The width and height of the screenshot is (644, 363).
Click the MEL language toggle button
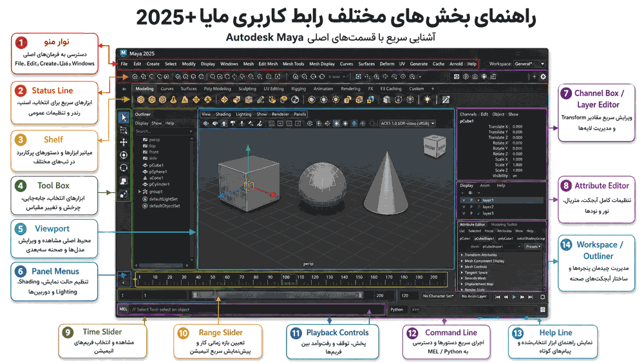[124, 309]
